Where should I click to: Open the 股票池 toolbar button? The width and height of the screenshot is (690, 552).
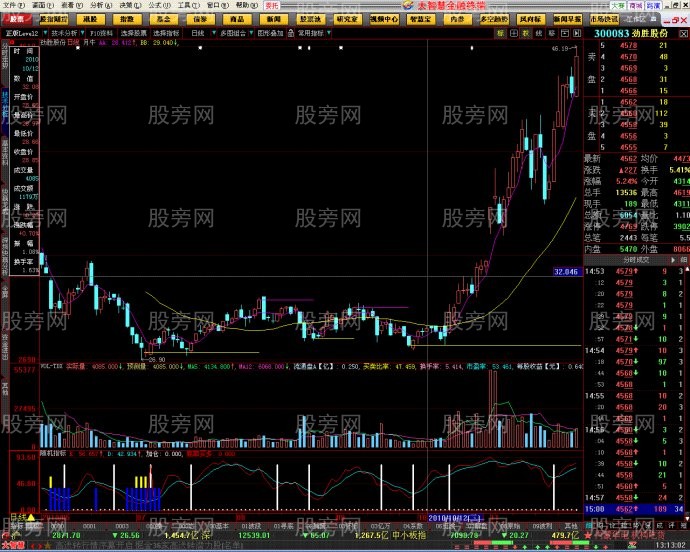click(310, 19)
